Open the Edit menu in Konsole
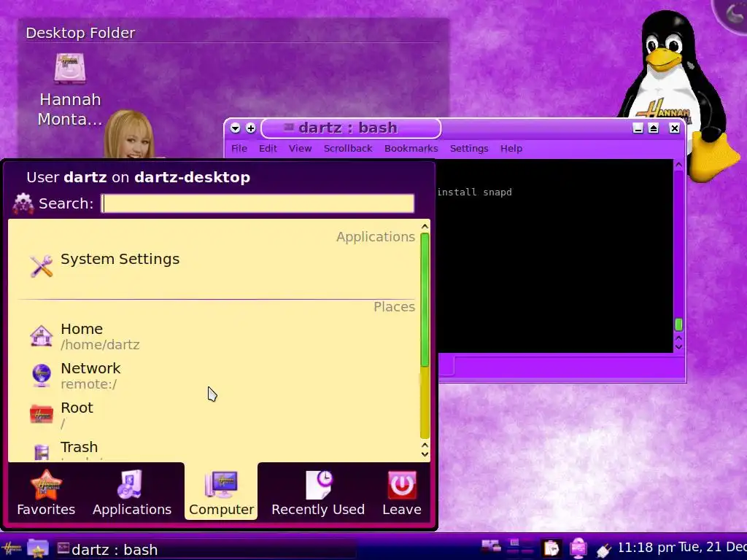The width and height of the screenshot is (747, 560). (268, 149)
